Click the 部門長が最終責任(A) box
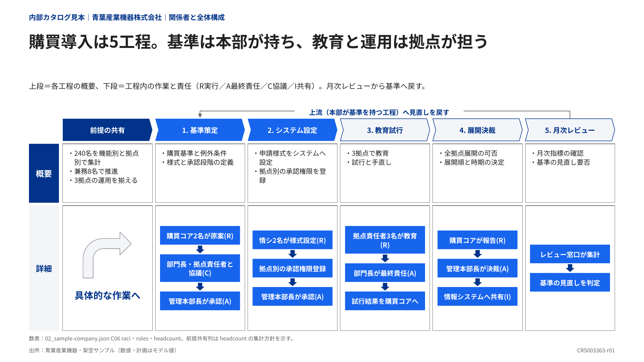Viewport: 644px width, 362px height. point(385,273)
